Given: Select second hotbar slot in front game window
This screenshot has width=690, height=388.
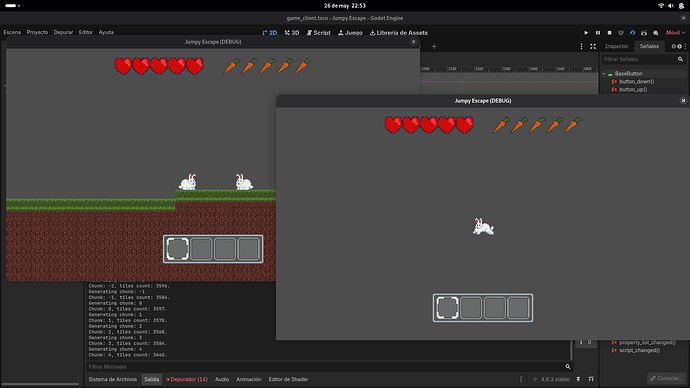Looking at the screenshot, I should [471, 307].
